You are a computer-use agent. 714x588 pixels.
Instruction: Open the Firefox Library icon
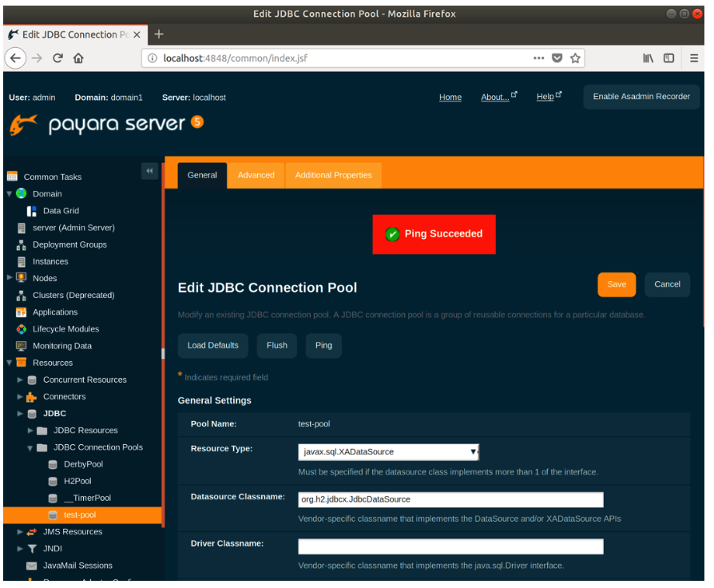[x=648, y=58]
